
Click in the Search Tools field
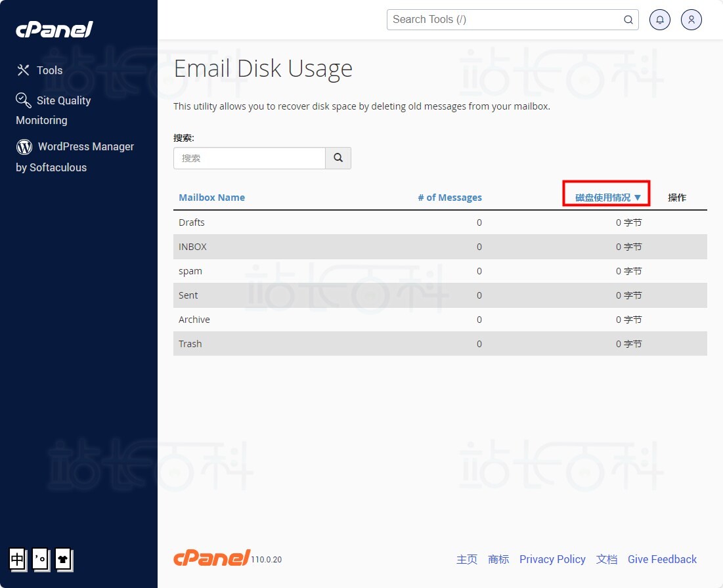click(x=502, y=20)
